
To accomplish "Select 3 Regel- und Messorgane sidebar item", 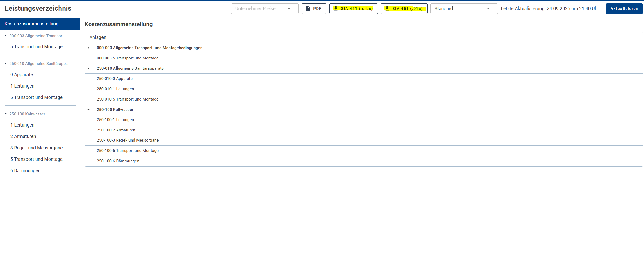I will 37,148.
